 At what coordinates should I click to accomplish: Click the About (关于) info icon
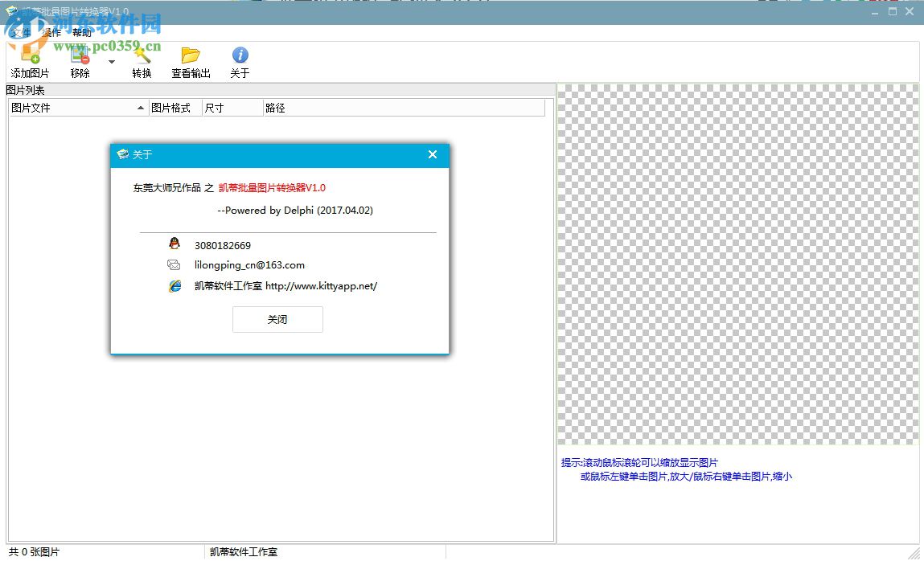(240, 55)
